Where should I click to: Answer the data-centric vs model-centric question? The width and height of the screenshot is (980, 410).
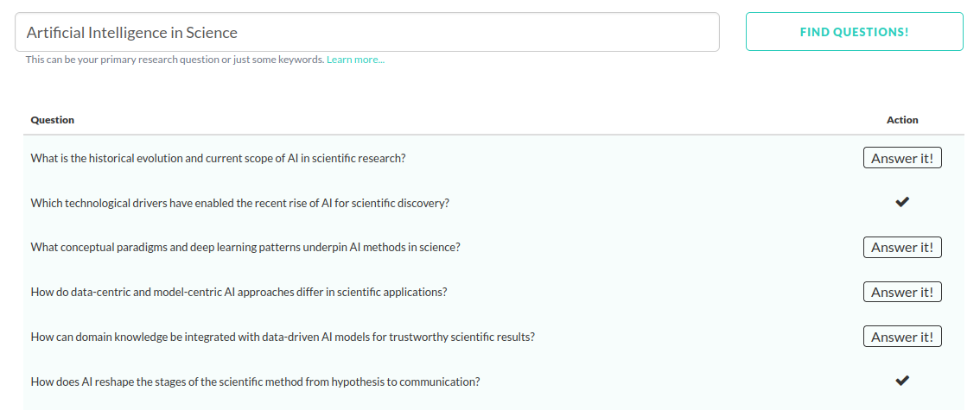[902, 292]
